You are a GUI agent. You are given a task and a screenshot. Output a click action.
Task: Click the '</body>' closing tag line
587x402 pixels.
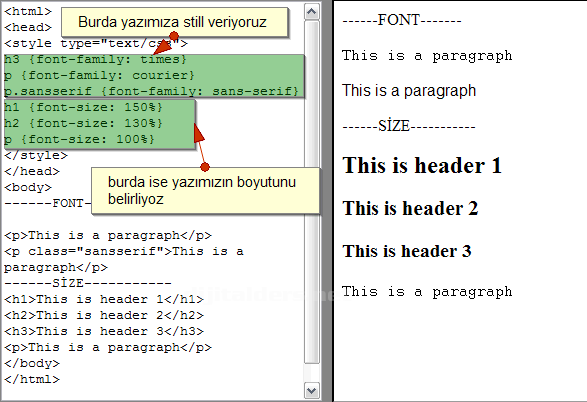(x=32, y=363)
